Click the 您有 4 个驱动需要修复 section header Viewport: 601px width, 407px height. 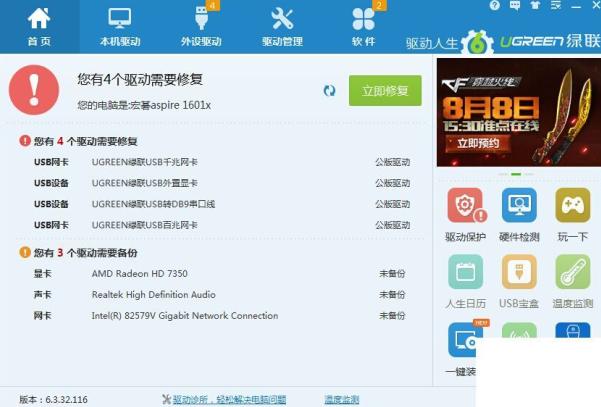pos(79,141)
